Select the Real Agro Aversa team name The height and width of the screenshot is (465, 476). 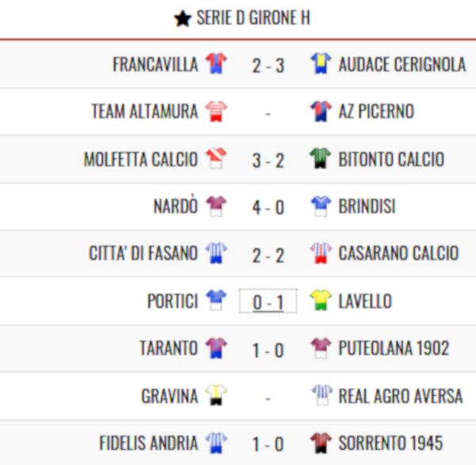[x=401, y=396]
